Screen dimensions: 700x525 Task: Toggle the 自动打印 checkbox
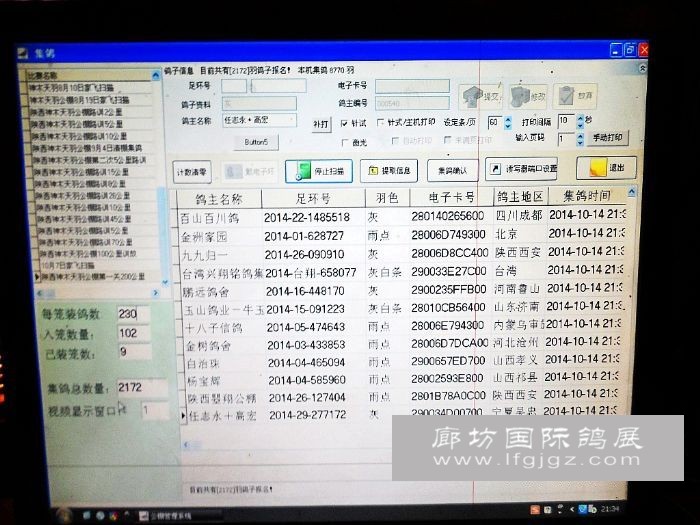pyautogui.click(x=395, y=141)
